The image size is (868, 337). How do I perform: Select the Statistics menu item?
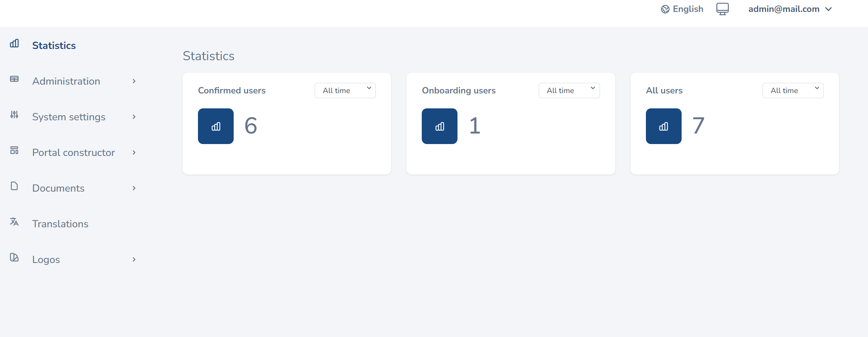54,46
